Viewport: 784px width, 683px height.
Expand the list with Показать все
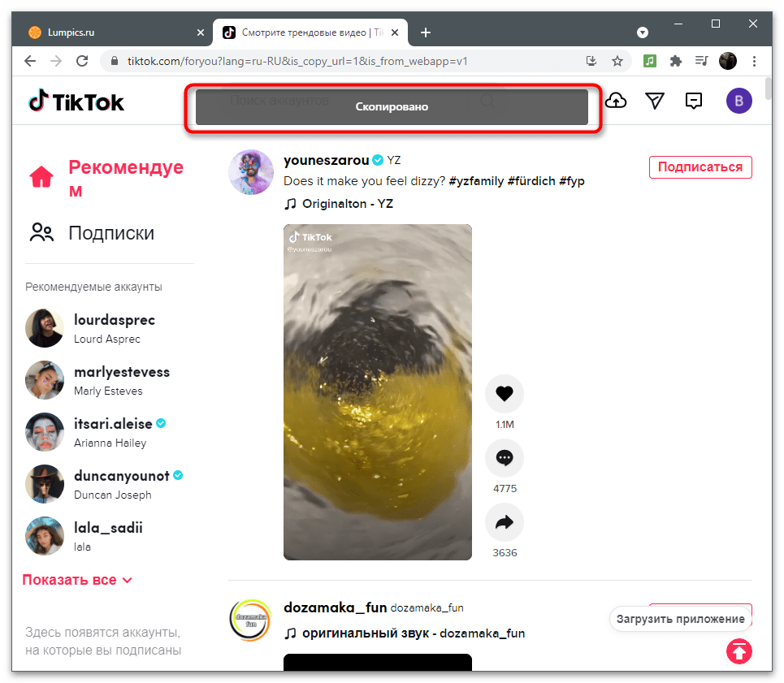pyautogui.click(x=77, y=580)
